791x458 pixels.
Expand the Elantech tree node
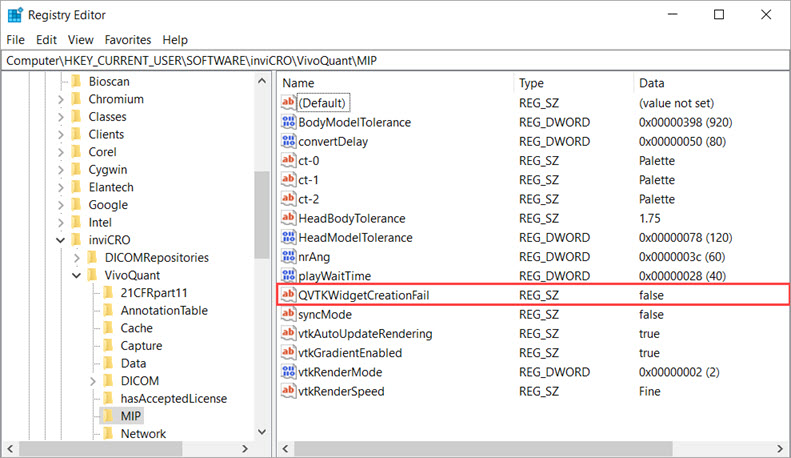pyautogui.click(x=61, y=188)
